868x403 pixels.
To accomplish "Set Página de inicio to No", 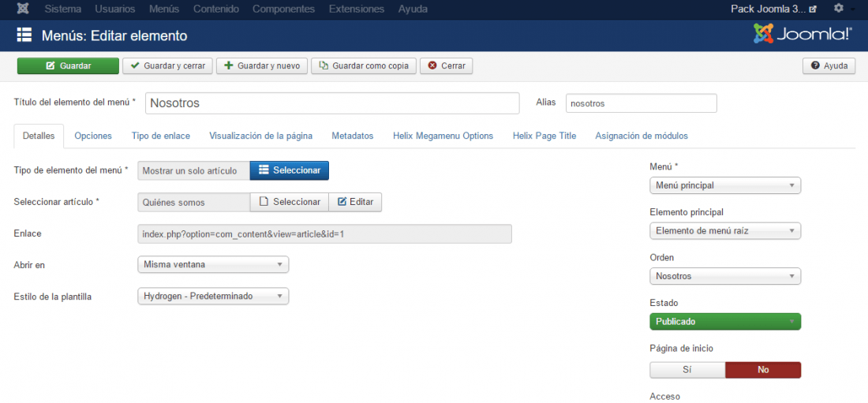I will tap(763, 370).
